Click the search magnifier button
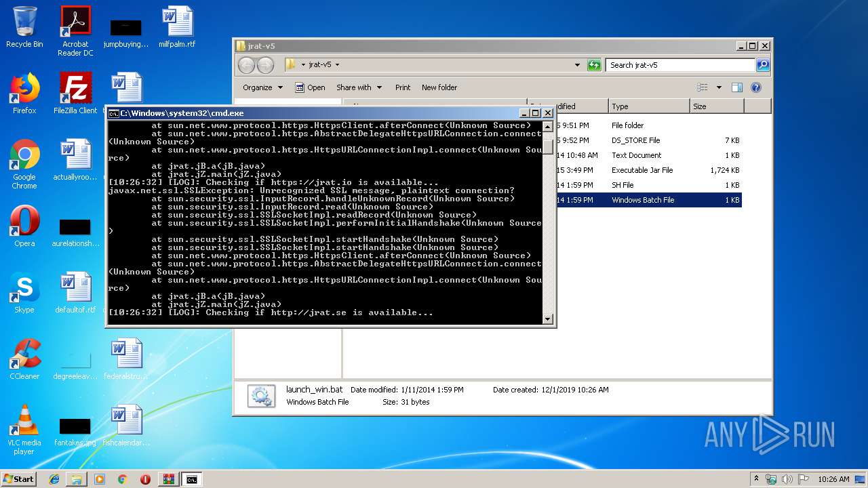Screen dimensions: 868x488 (x=763, y=65)
